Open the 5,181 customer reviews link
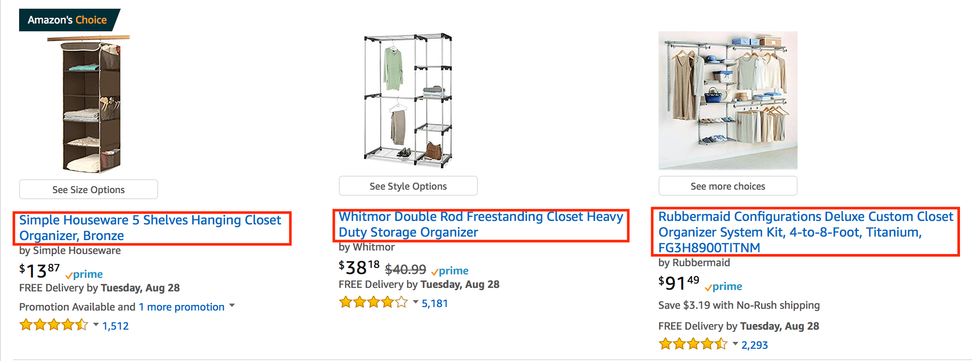Image resolution: width=980 pixels, height=361 pixels. (435, 304)
